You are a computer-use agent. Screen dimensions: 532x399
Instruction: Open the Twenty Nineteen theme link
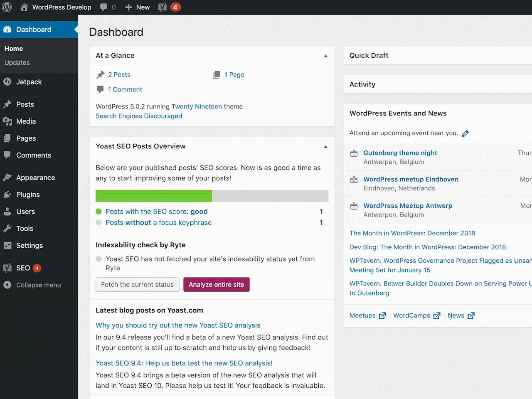pos(197,106)
